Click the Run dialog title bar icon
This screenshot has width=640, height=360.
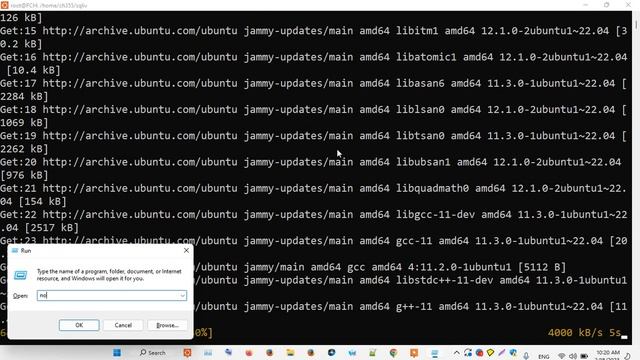[x=15, y=251]
